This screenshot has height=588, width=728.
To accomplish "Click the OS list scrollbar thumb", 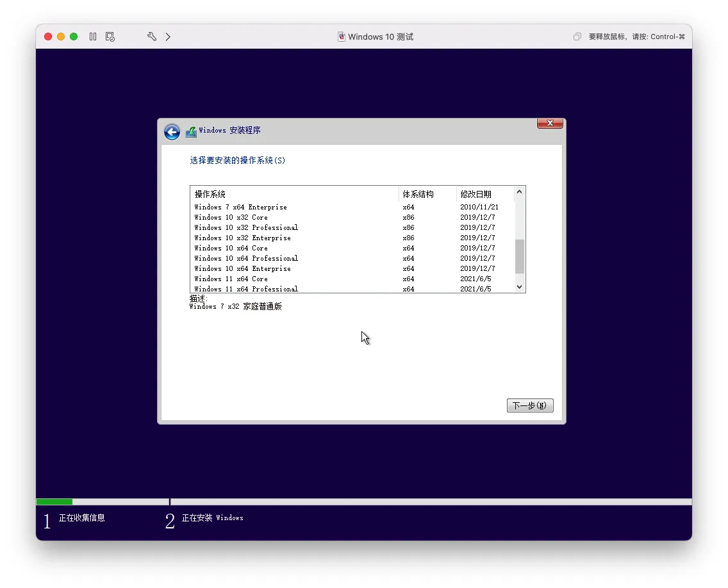I will [520, 256].
